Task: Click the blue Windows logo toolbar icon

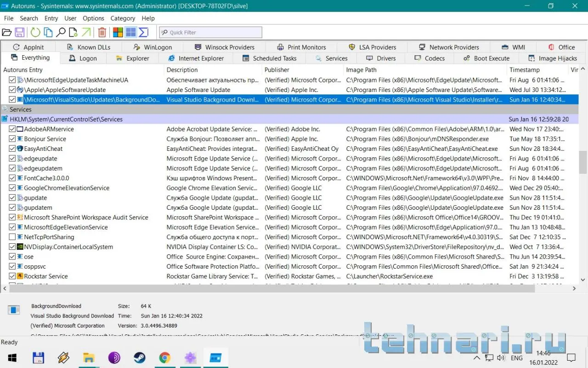Action: (x=131, y=32)
